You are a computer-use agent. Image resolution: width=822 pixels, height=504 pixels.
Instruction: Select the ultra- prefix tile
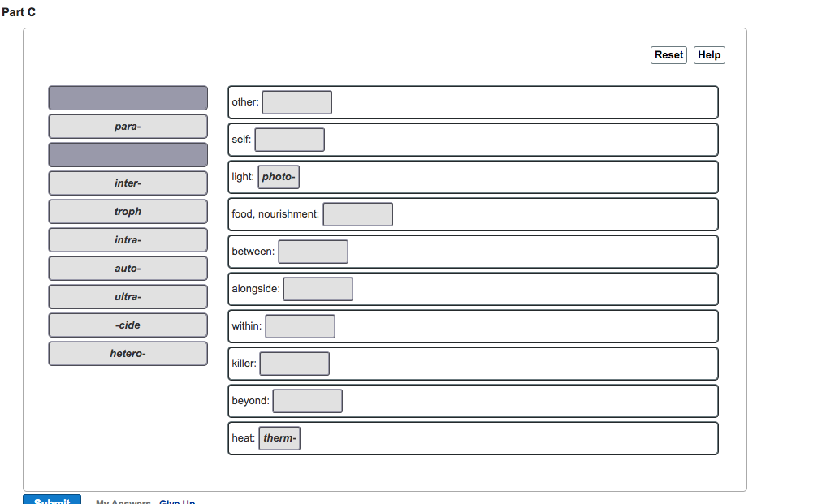click(x=128, y=296)
